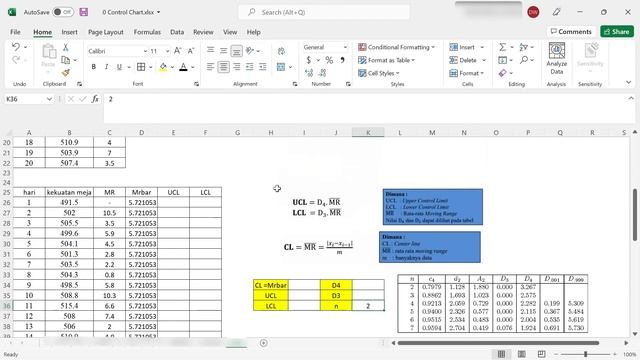Open the Conditional Formatting dropdown
The height and width of the screenshot is (360, 640).
[x=396, y=47]
